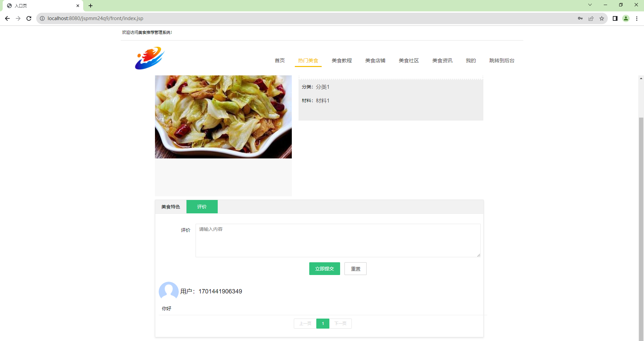This screenshot has height=341, width=644.
Task: Select page 1 in the pagination
Action: (x=323, y=323)
